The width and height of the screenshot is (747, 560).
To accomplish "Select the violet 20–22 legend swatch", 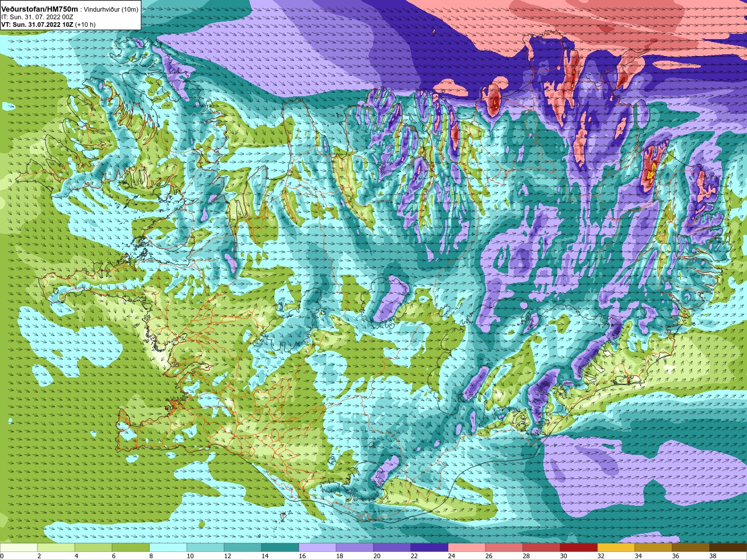I will click(392, 548).
